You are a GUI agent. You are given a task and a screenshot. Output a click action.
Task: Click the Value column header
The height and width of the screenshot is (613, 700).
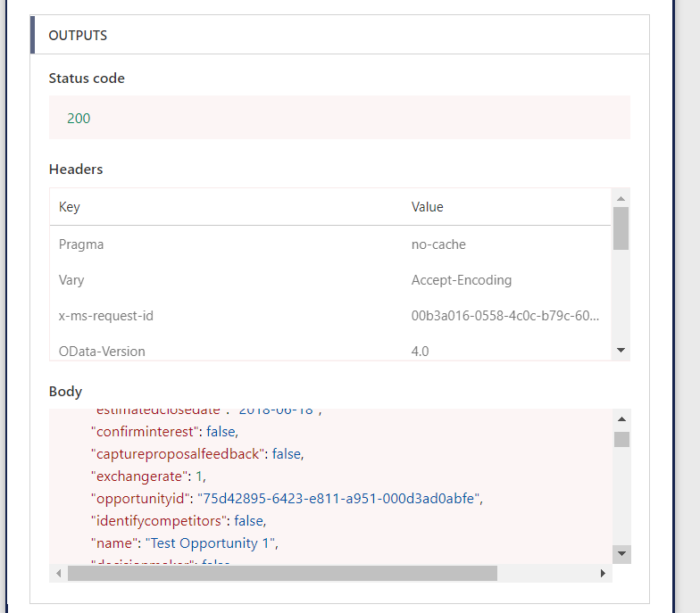(x=427, y=207)
